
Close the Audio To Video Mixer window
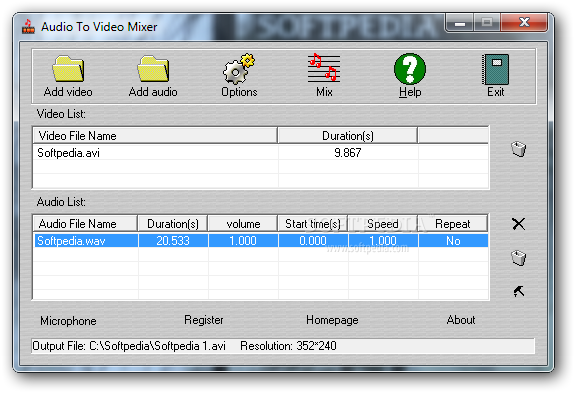tap(524, 23)
